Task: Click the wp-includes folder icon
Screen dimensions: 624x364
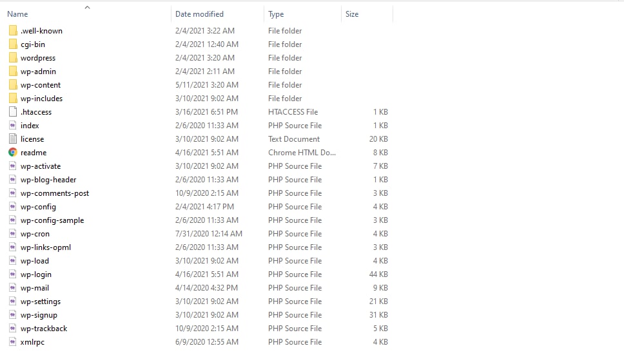Action: click(x=13, y=99)
